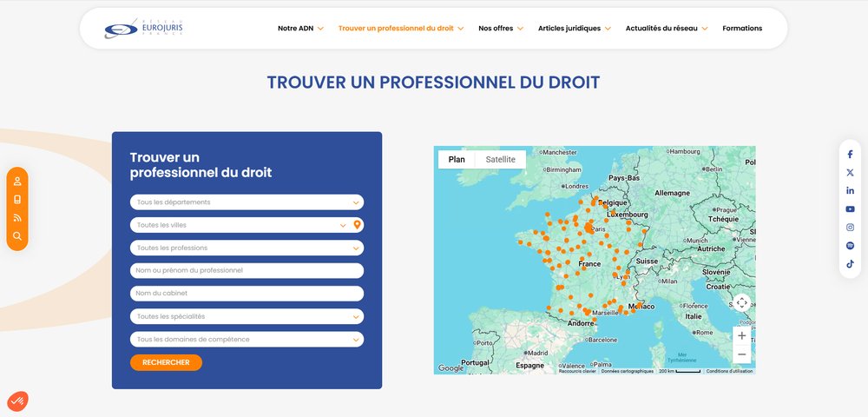
Task: Focus the Nom du cabinet field
Action: pyautogui.click(x=247, y=294)
